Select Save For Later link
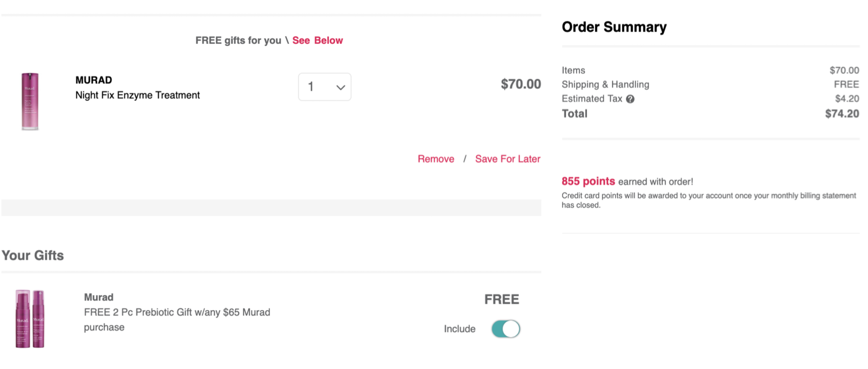This screenshot has width=868, height=369. pyautogui.click(x=508, y=159)
